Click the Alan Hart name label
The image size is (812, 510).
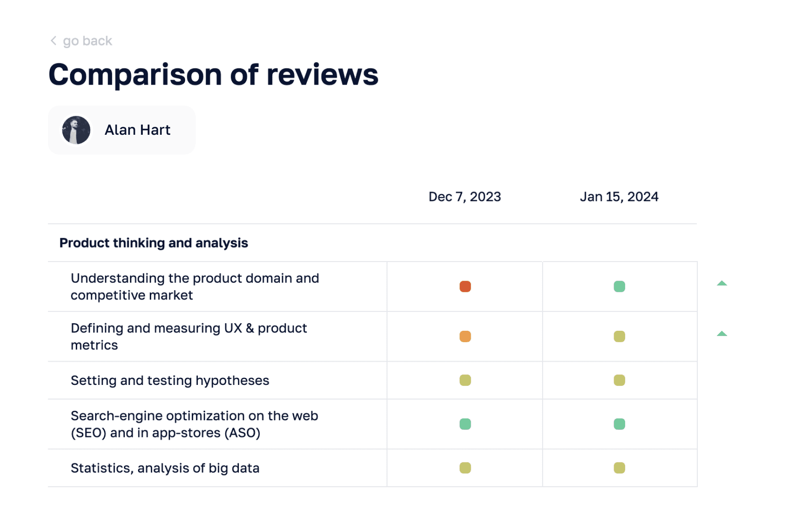[137, 129]
